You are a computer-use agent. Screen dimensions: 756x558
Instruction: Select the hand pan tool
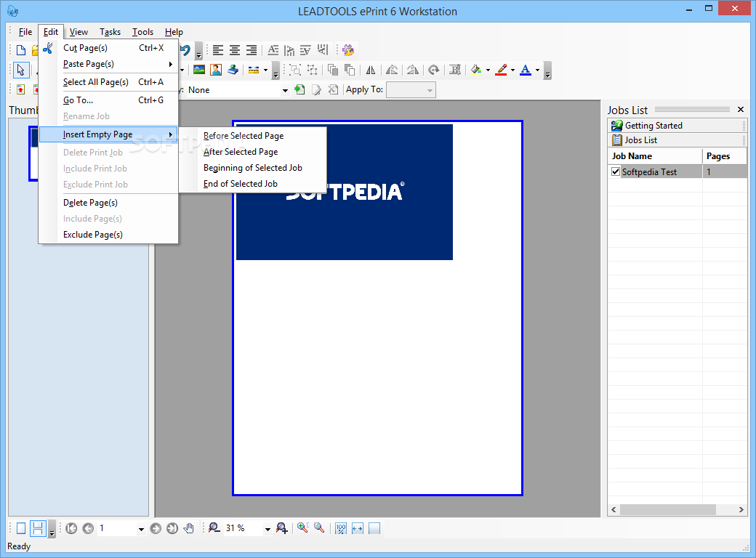189,529
